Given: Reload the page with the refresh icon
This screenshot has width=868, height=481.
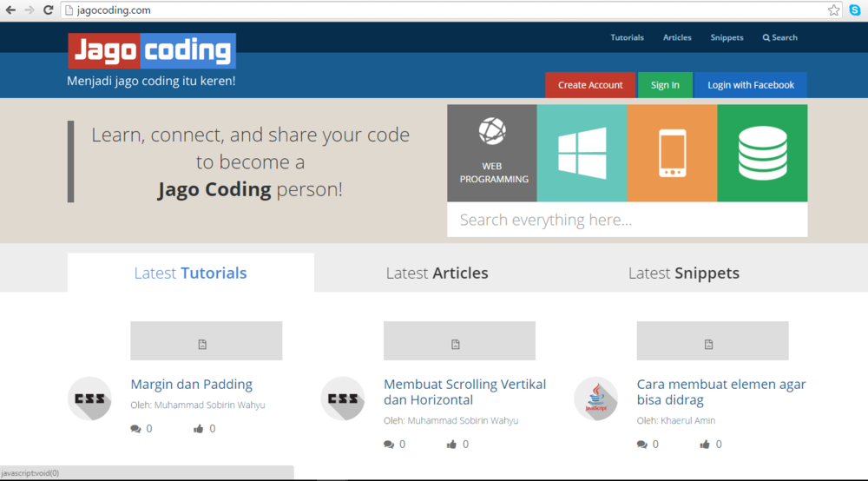Looking at the screenshot, I should click(x=49, y=10).
